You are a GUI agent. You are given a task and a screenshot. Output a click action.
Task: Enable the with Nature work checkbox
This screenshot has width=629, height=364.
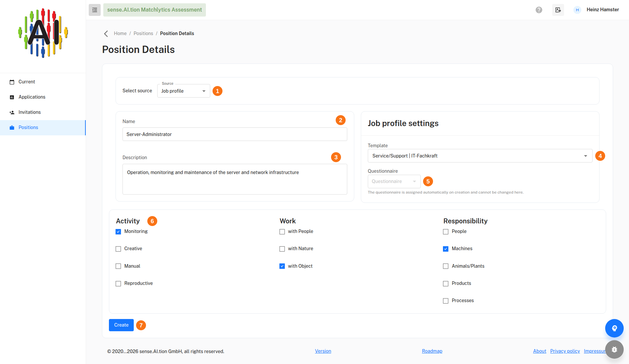point(282,249)
